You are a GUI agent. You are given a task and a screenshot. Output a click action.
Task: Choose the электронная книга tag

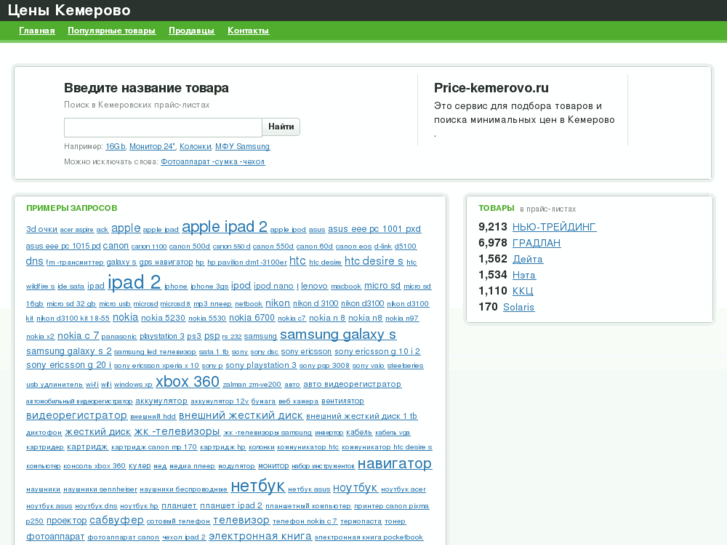260,536
